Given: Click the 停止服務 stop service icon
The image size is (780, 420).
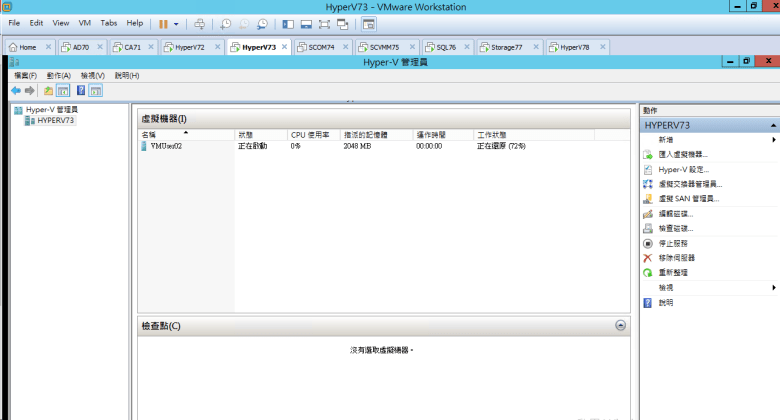Looking at the screenshot, I should pyautogui.click(x=648, y=243).
